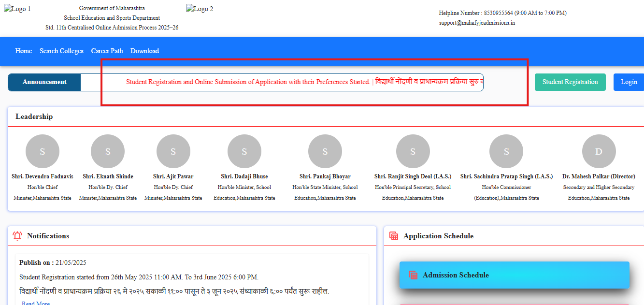Click Dr. Mahesh Palkar avatar circle
This screenshot has width=644, height=305.
(x=599, y=151)
